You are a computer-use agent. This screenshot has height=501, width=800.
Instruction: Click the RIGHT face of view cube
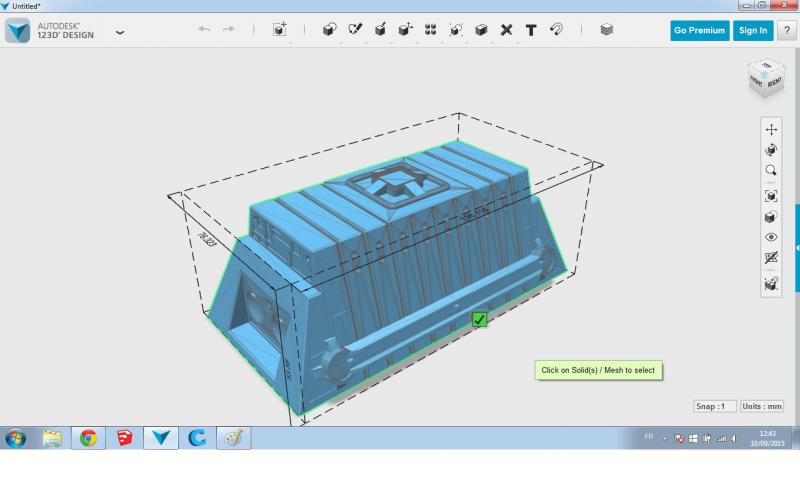(774, 82)
